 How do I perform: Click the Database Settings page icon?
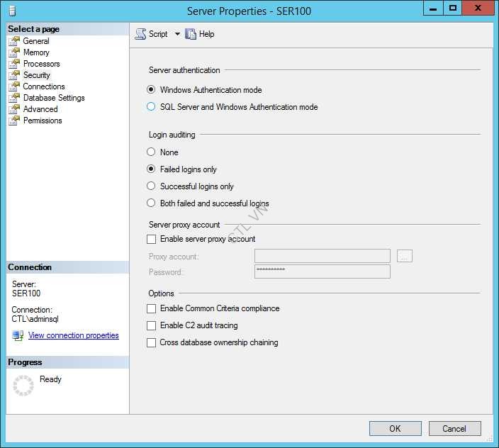tap(14, 98)
